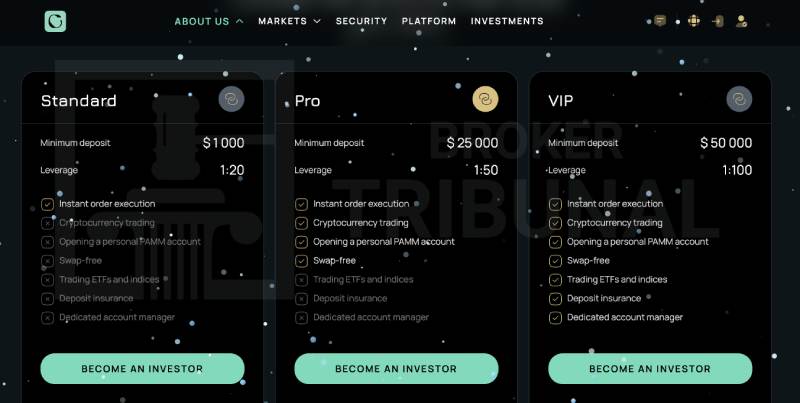Toggle Standard plan Instant order execution checkbox
The height and width of the screenshot is (403, 800).
click(47, 204)
